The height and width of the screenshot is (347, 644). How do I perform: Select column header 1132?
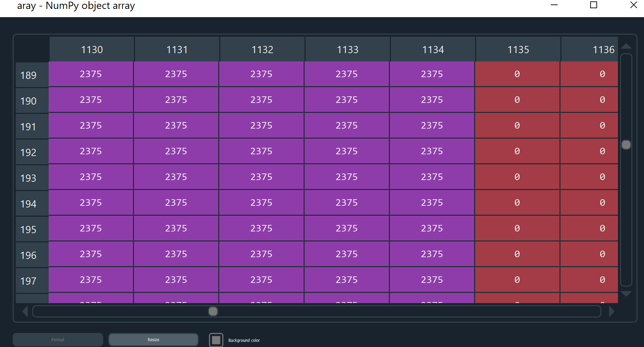(x=262, y=49)
